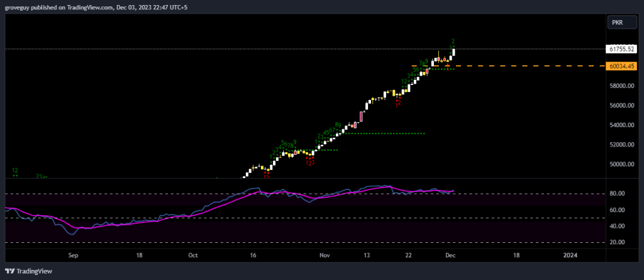Image resolution: width=644 pixels, height=280 pixels.
Task: Click the TradingView logo icon
Action: (x=9, y=271)
